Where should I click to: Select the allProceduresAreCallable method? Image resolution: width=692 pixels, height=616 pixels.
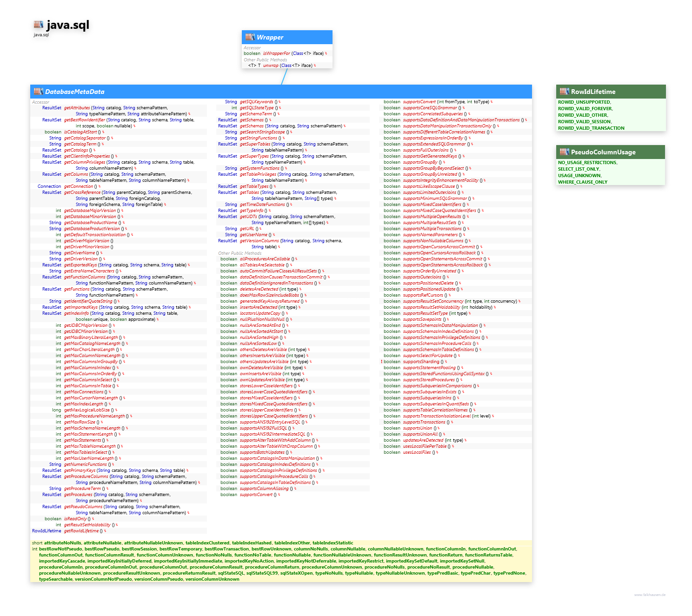tap(265, 259)
